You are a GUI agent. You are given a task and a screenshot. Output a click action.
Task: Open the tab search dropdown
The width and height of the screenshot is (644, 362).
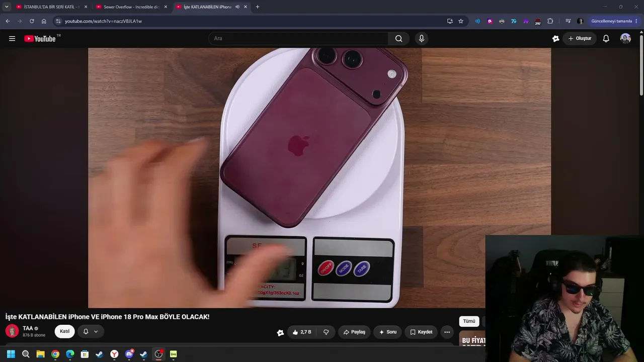[x=7, y=7]
